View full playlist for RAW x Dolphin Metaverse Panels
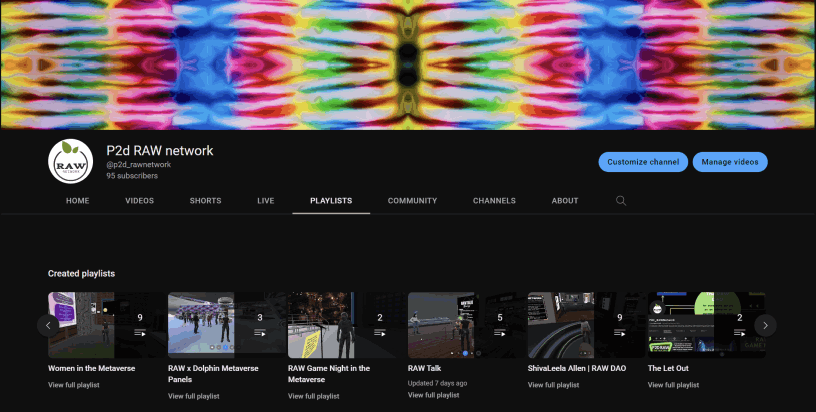The image size is (816, 412). click(x=194, y=396)
